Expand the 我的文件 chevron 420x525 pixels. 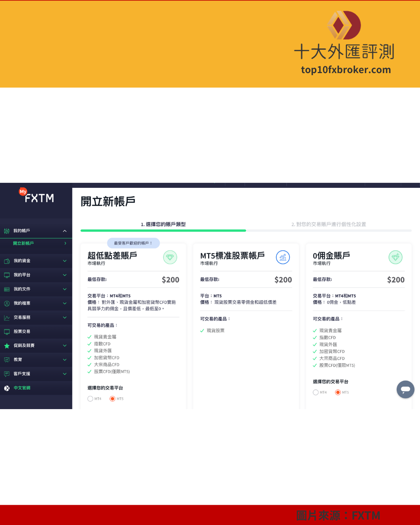click(x=65, y=289)
